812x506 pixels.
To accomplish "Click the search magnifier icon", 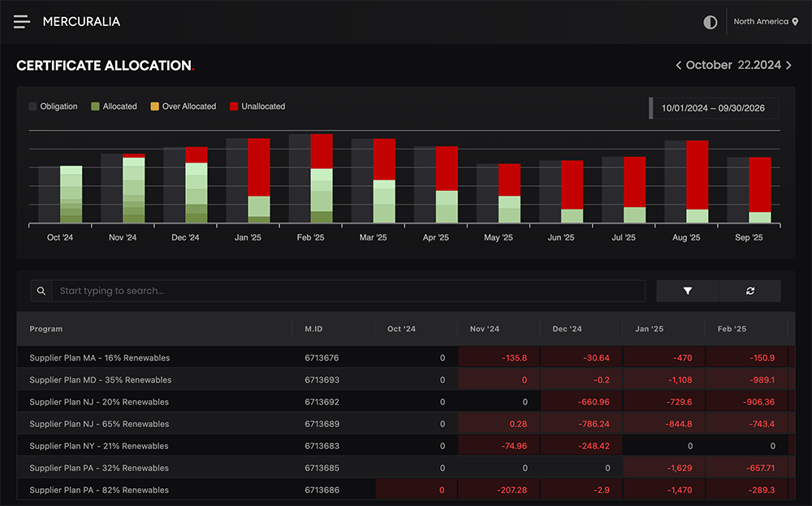I will pyautogui.click(x=41, y=291).
